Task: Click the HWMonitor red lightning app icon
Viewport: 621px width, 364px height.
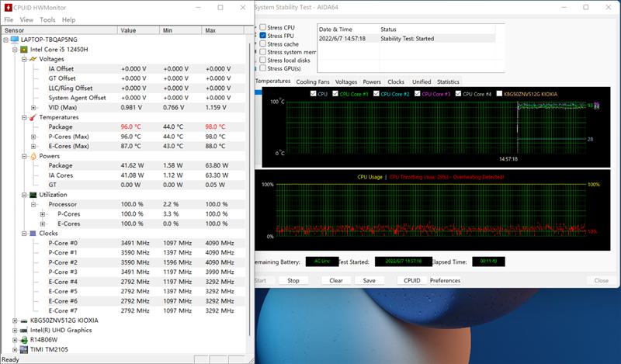Action: pyautogui.click(x=8, y=8)
